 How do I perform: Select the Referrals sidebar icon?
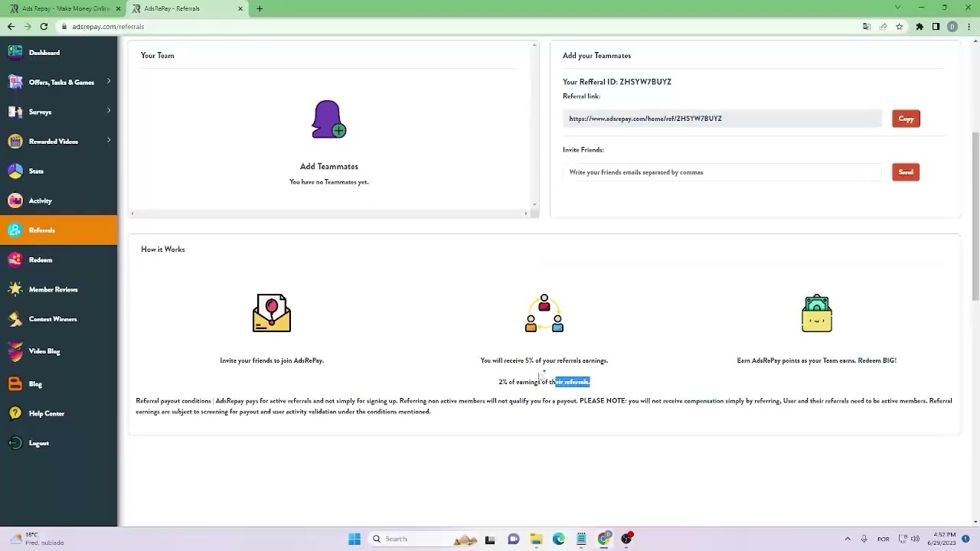[x=15, y=230]
